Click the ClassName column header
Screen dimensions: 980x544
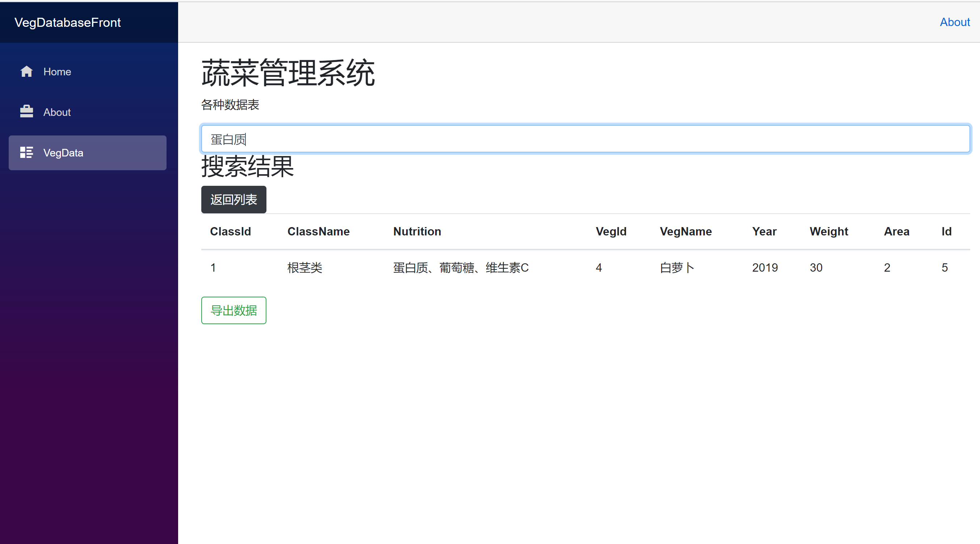coord(319,231)
